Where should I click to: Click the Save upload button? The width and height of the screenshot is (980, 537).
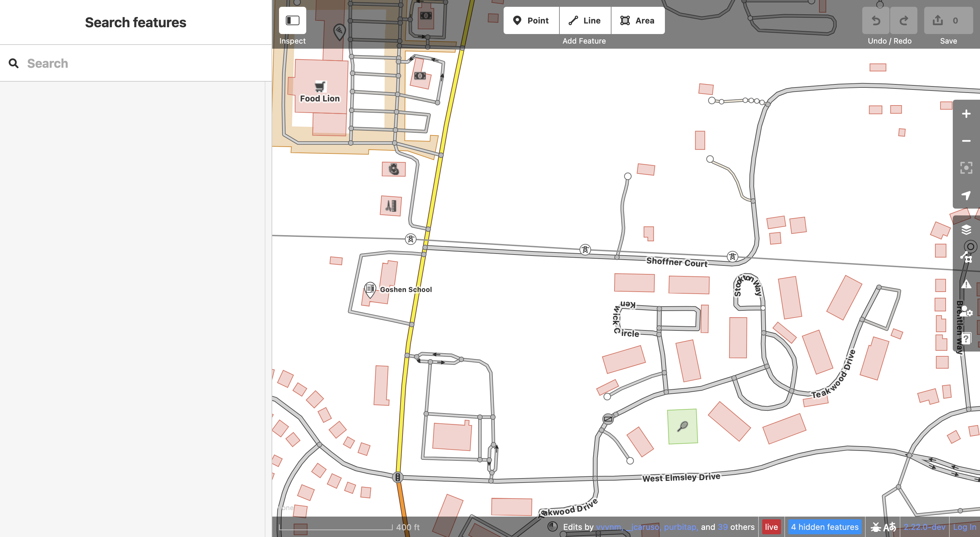(948, 20)
